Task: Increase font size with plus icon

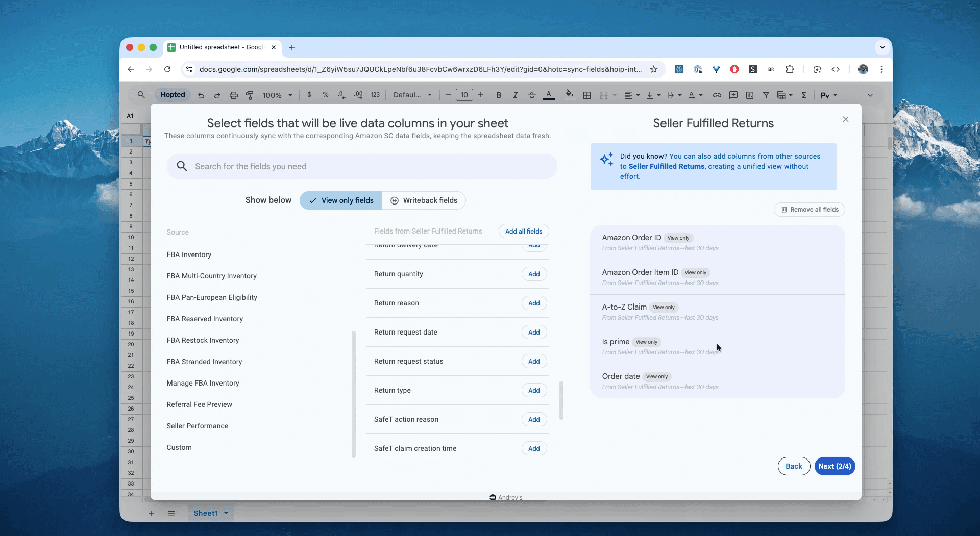Action: pos(481,95)
